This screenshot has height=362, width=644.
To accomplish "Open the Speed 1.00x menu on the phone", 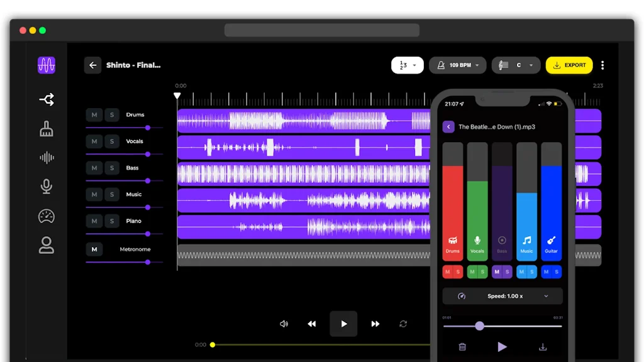I will (x=502, y=296).
